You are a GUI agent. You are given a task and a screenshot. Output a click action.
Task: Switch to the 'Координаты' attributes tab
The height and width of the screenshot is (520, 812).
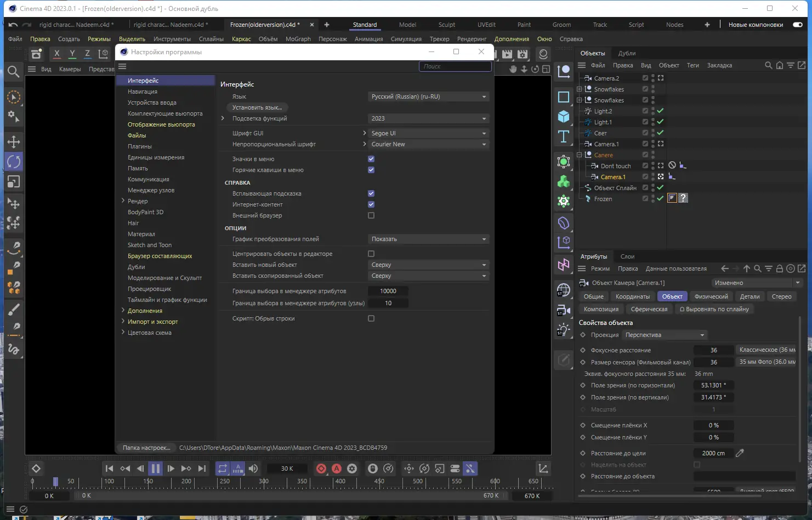(x=632, y=296)
